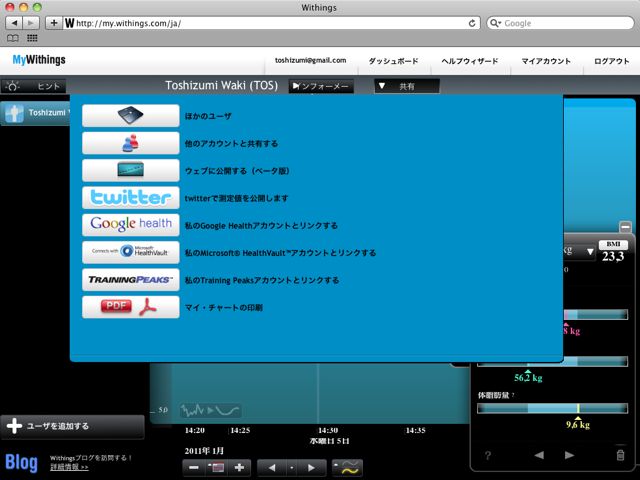The height and width of the screenshot is (480, 640).
Task: Click the ヒント lightbulb button
Action: [x=33, y=86]
